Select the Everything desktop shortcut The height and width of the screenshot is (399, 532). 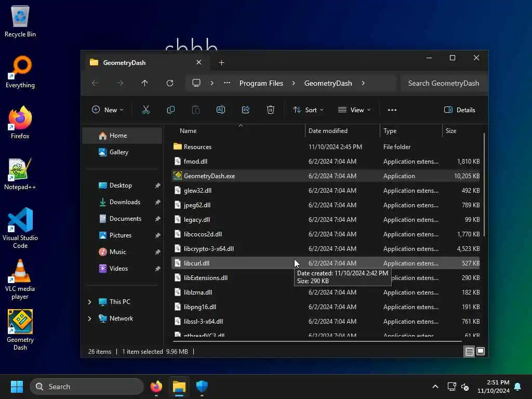click(20, 72)
